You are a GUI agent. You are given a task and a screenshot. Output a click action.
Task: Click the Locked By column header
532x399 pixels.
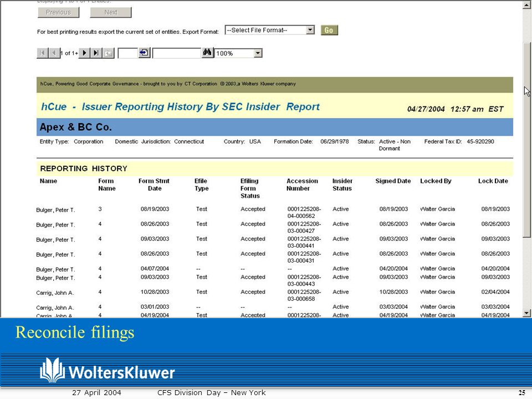tap(436, 181)
